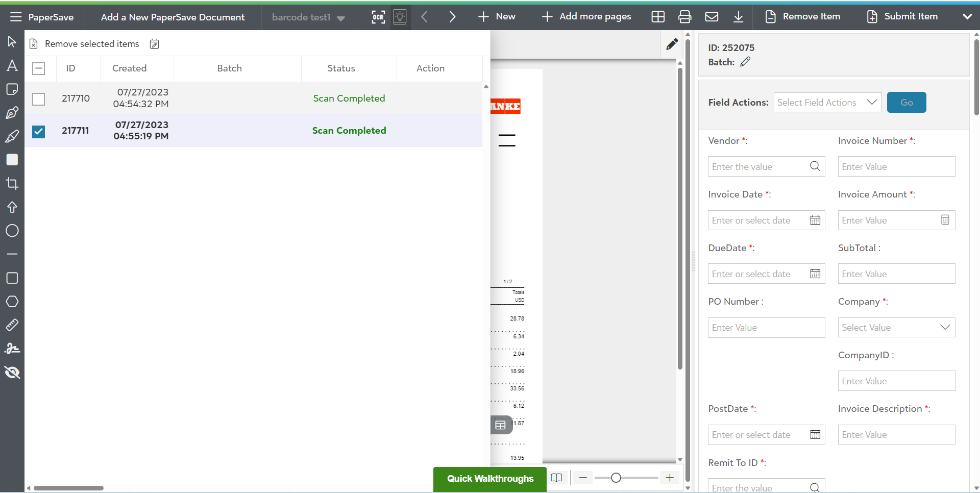Toggle hide annotations eye icon

point(12,373)
